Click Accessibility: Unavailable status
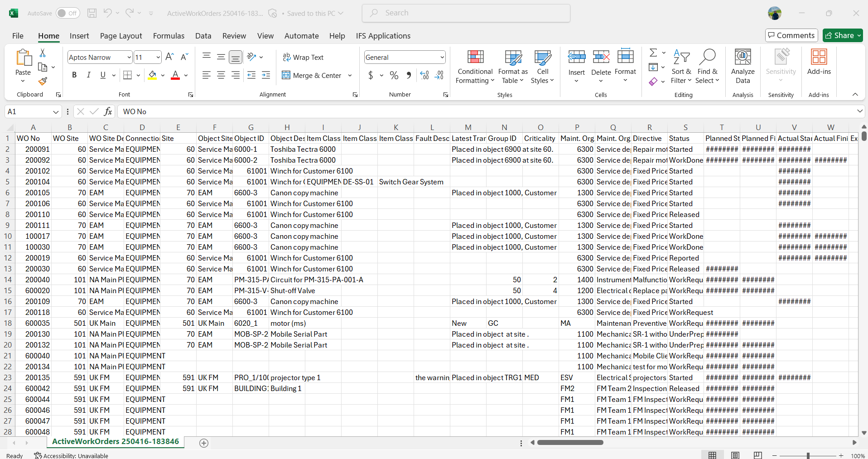The width and height of the screenshot is (868, 459). pos(71,455)
